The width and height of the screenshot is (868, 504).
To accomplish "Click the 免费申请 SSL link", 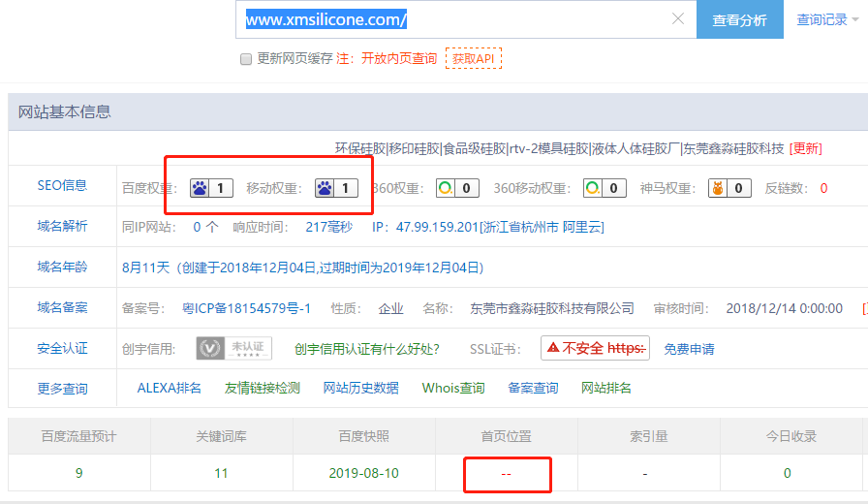I will point(689,349).
